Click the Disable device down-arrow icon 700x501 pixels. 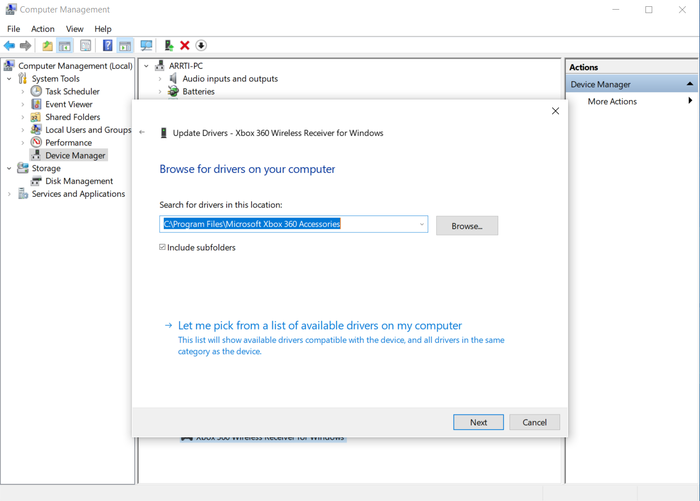[201, 46]
